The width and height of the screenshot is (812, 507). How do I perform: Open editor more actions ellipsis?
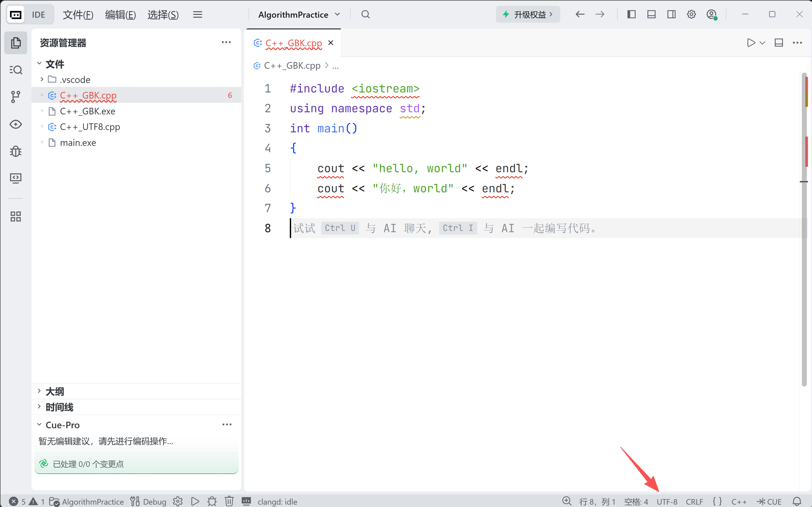pos(797,43)
